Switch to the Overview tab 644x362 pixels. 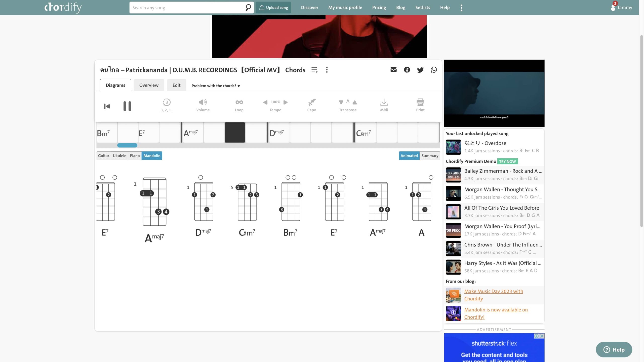click(149, 85)
